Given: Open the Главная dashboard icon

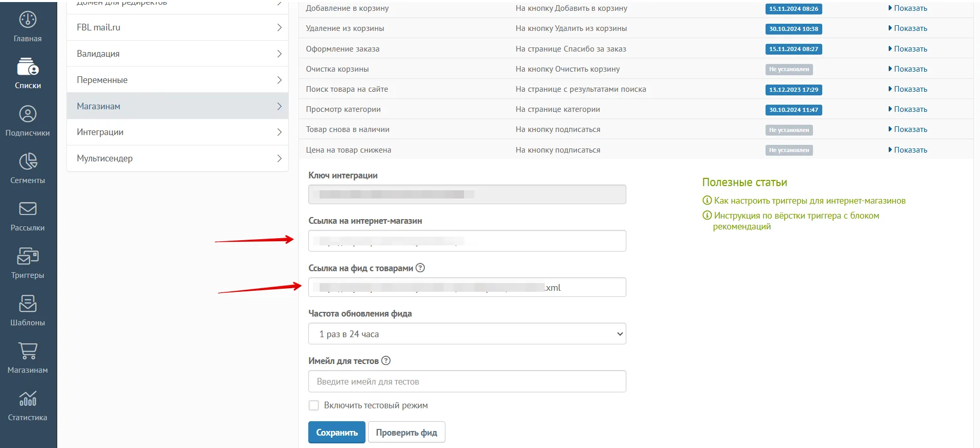Looking at the screenshot, I should coord(28,20).
